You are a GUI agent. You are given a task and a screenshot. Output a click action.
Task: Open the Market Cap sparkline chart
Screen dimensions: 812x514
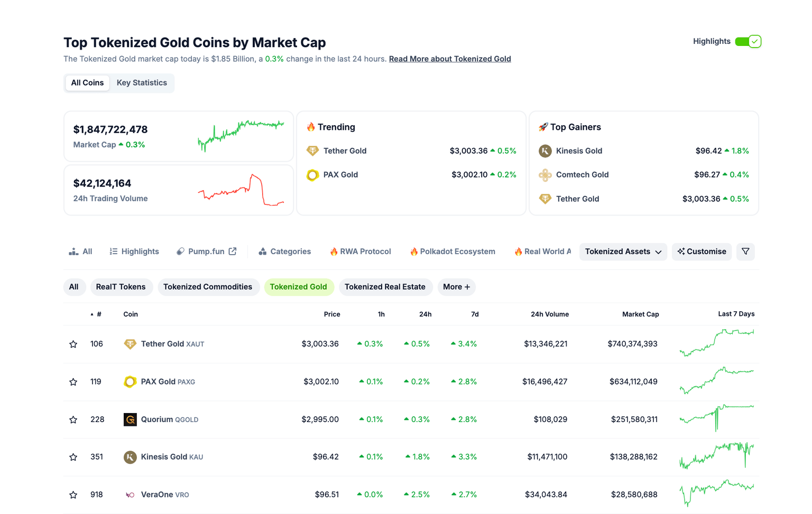click(241, 136)
